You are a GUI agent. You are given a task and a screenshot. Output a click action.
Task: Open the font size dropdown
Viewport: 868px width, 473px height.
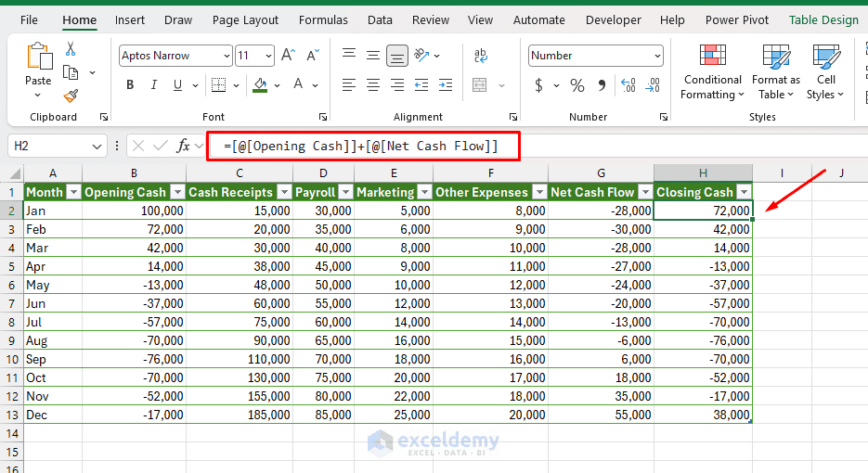click(x=268, y=56)
